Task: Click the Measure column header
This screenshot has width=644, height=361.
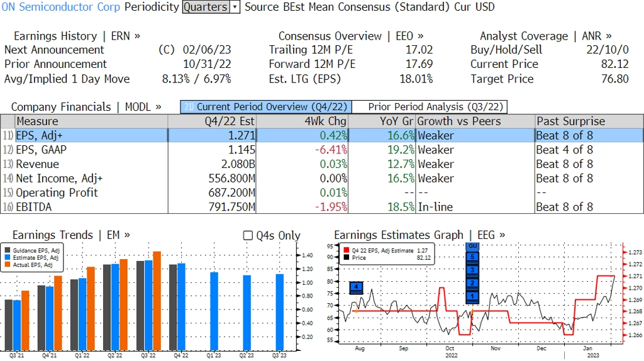Action: pyautogui.click(x=91, y=121)
